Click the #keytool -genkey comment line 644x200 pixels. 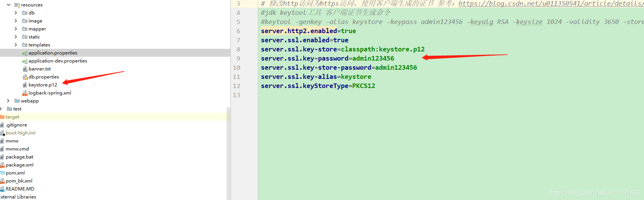pyautogui.click(x=452, y=22)
